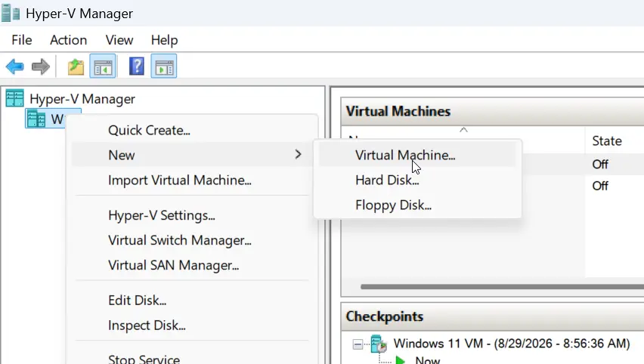Viewport: 644px width, 364px height.
Task: Select the server node icon in tree
Action: (x=36, y=119)
